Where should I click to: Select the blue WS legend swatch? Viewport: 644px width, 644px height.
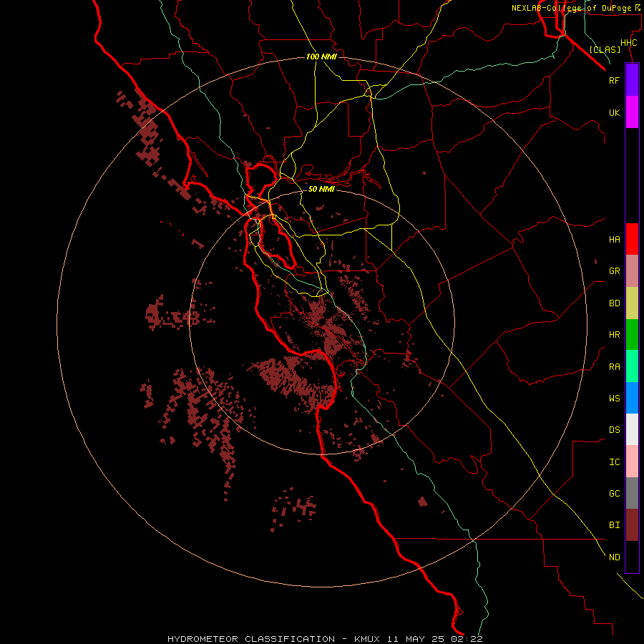pyautogui.click(x=632, y=398)
